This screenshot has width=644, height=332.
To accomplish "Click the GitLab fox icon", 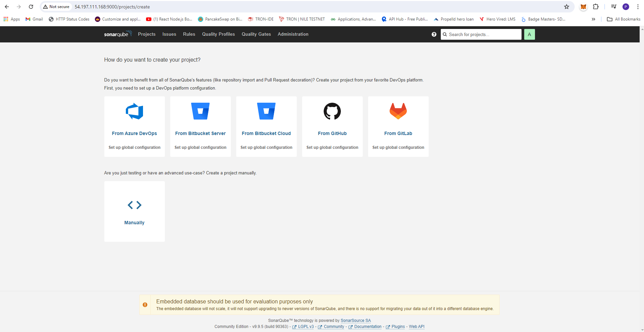I will click(398, 111).
